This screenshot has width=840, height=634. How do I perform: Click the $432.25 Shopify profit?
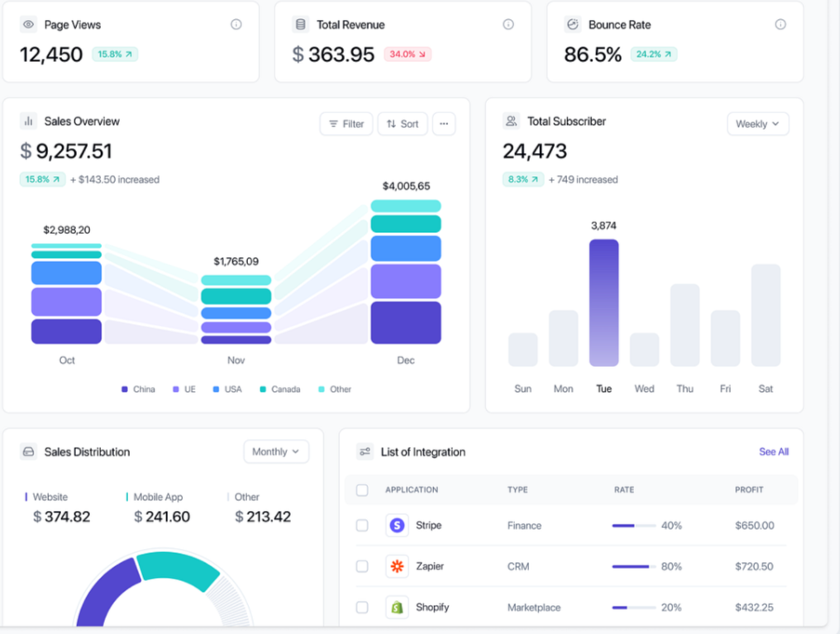pos(754,608)
